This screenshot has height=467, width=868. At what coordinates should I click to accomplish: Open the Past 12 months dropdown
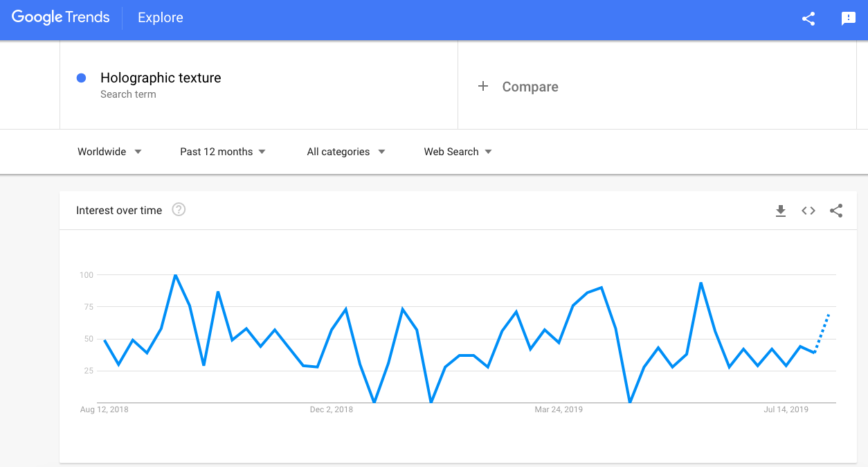(x=223, y=152)
